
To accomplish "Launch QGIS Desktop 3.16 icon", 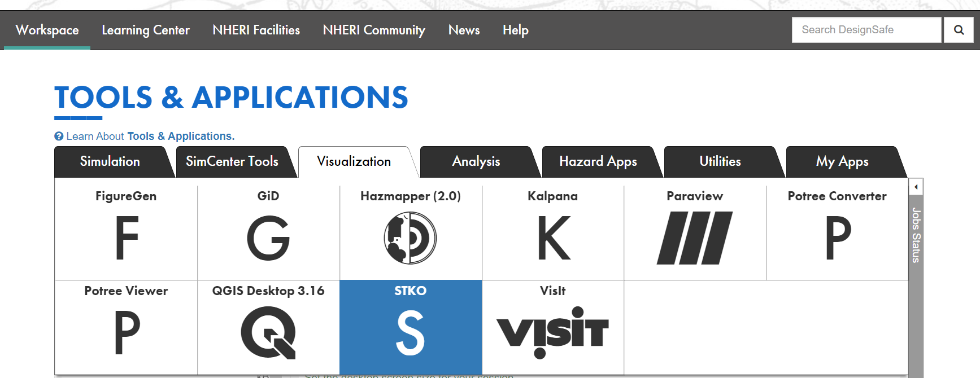I will 268,332.
